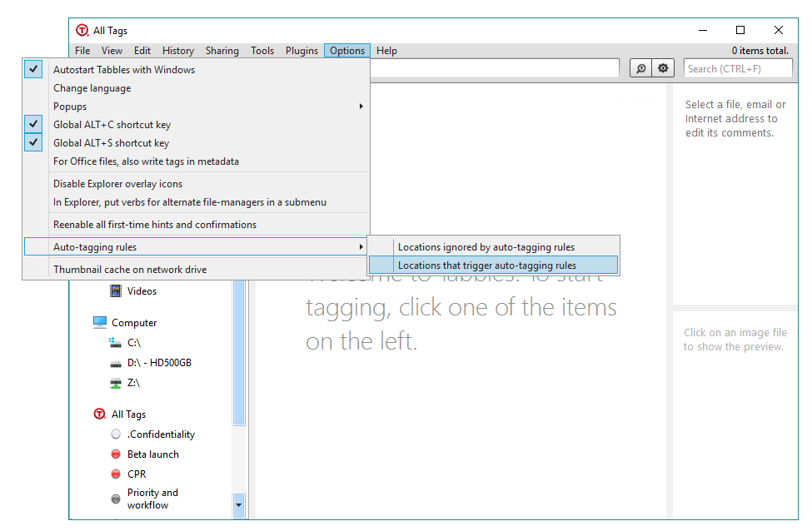Click the "0 items total." status text
The image size is (812, 531).
pyautogui.click(x=760, y=51)
